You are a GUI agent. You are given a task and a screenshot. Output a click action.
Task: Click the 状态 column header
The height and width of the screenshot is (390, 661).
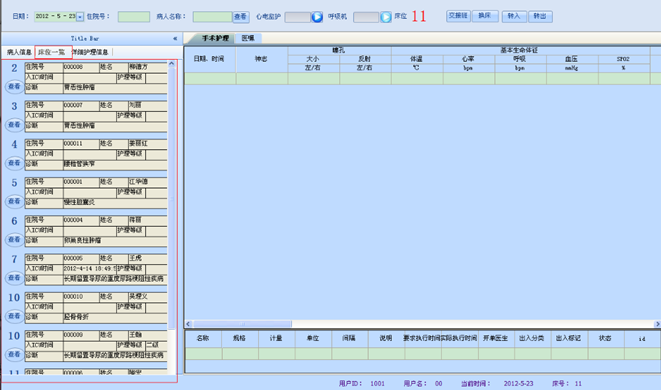tap(606, 338)
